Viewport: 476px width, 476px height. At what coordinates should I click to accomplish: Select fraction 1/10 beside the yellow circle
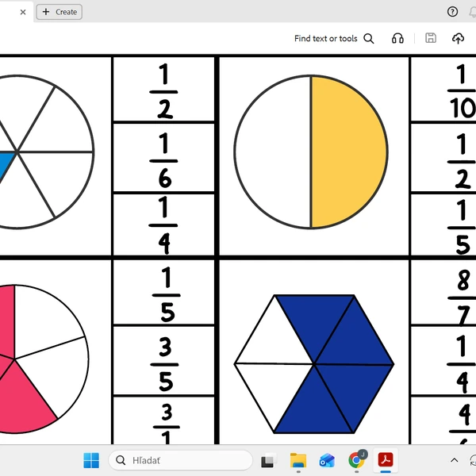click(462, 90)
